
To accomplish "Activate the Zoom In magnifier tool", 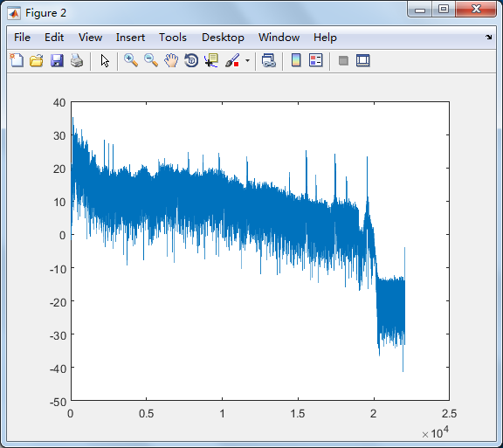I will pyautogui.click(x=131, y=60).
